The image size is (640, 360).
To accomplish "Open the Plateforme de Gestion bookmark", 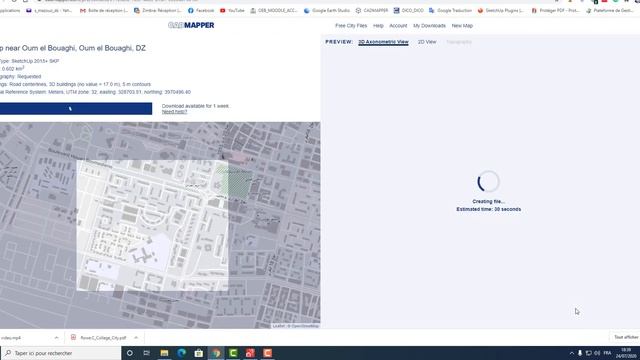I will tap(609, 11).
